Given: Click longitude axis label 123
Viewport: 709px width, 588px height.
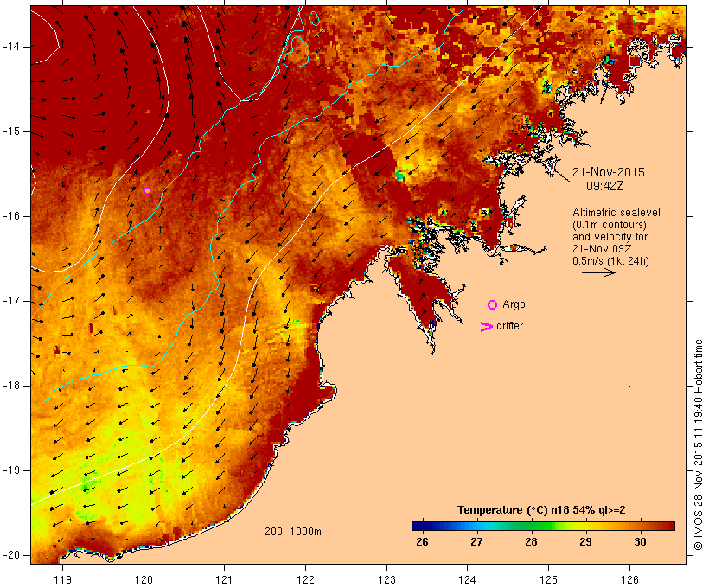Looking at the screenshot, I should [386, 579].
